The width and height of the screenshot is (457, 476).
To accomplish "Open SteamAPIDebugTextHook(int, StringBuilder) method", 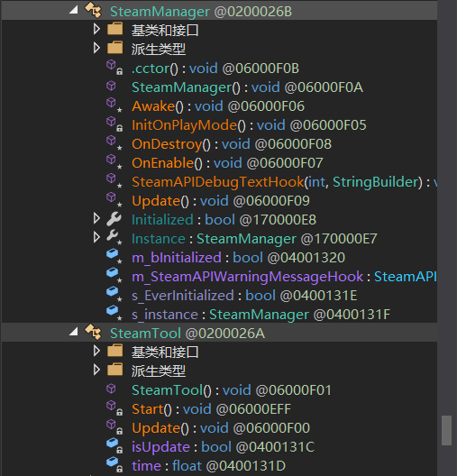I will 284,182.
